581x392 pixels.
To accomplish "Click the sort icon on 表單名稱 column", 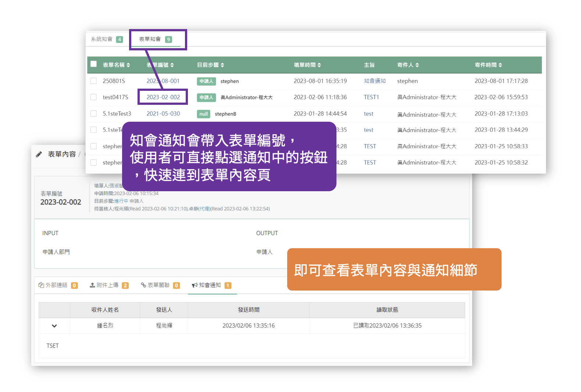I will pyautogui.click(x=128, y=65).
